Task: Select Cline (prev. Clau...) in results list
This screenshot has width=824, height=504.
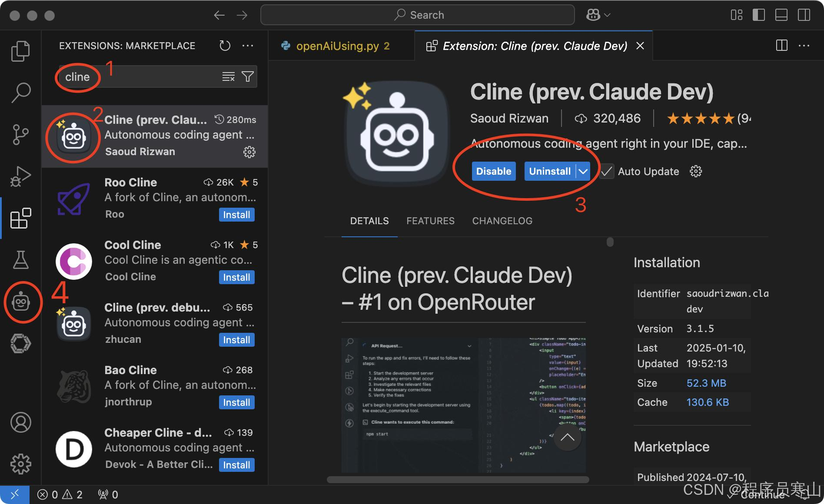Action: tap(155, 136)
